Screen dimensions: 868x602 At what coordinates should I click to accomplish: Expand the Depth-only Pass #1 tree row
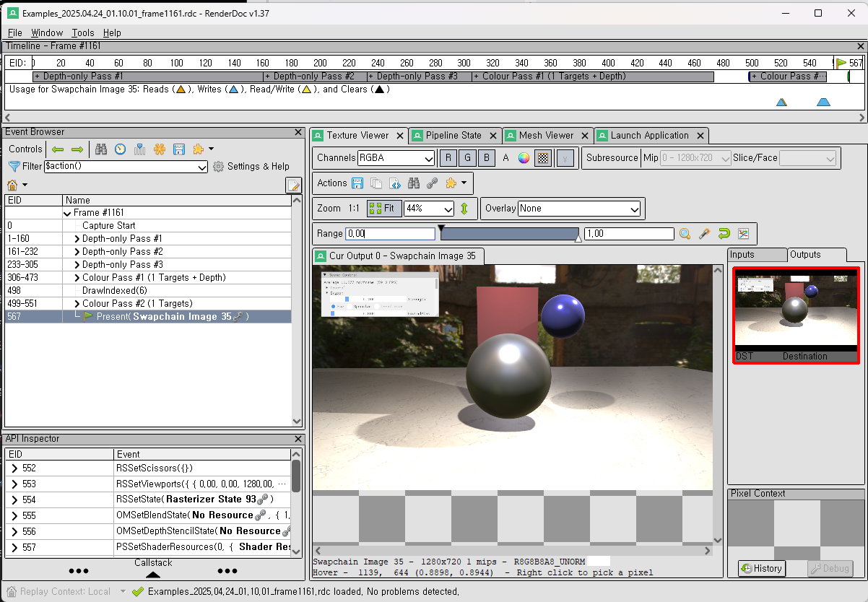(77, 239)
